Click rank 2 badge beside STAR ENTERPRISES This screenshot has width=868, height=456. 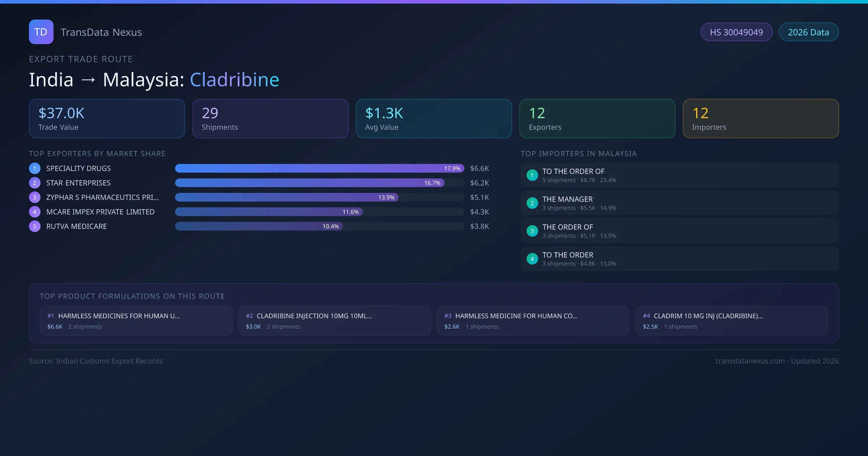[34, 183]
